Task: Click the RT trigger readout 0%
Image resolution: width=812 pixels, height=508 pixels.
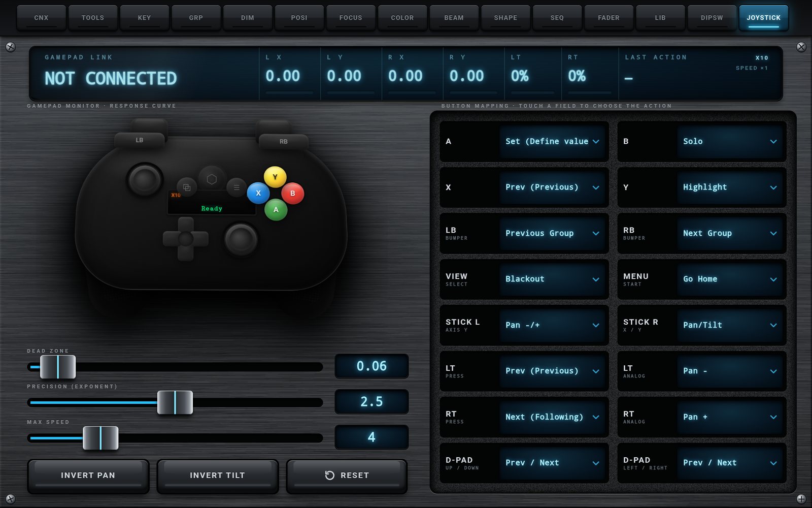Action: click(x=577, y=76)
